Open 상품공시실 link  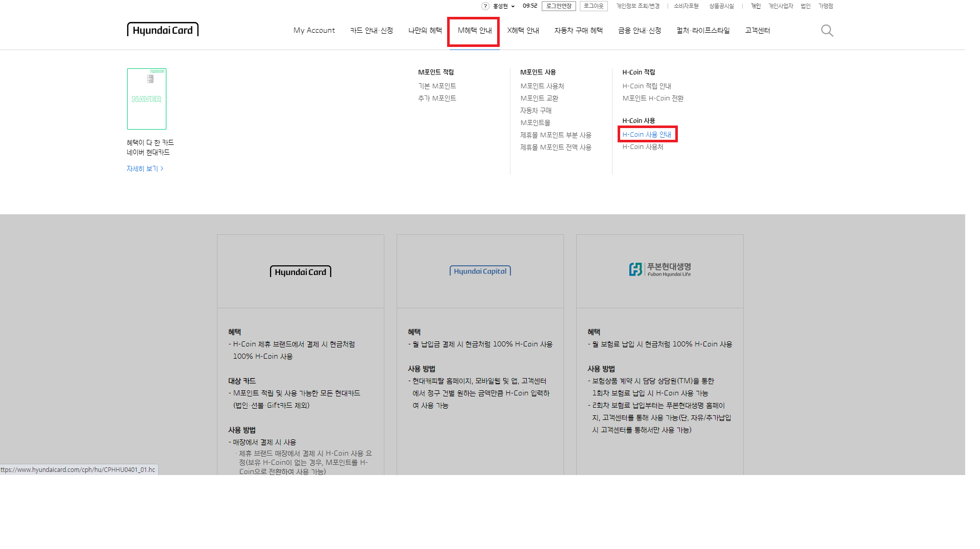pyautogui.click(x=721, y=6)
